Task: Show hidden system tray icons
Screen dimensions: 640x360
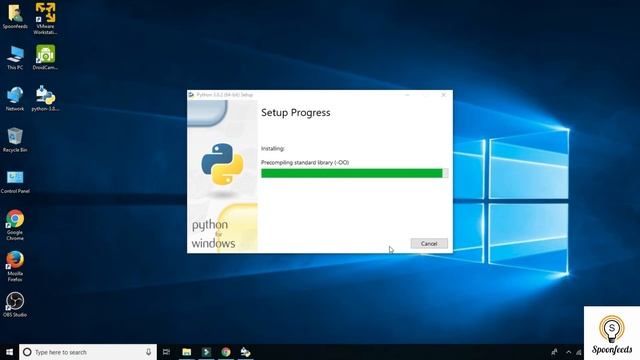Action: (x=569, y=352)
